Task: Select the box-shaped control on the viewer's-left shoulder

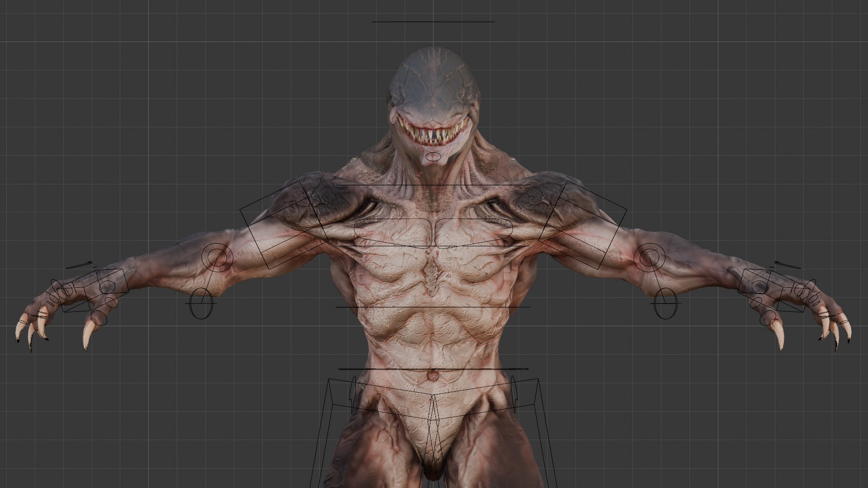Action: (x=285, y=225)
